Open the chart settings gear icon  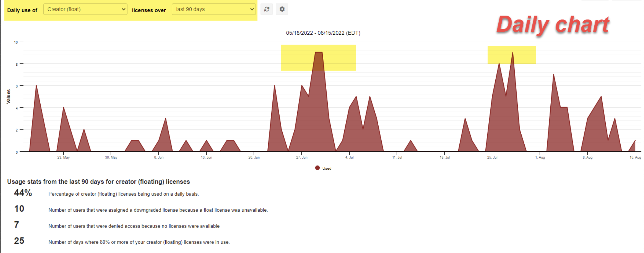click(x=282, y=9)
